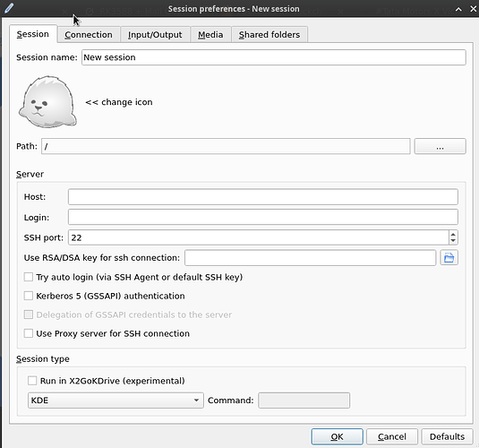Switch to the Connection tab

coord(89,35)
